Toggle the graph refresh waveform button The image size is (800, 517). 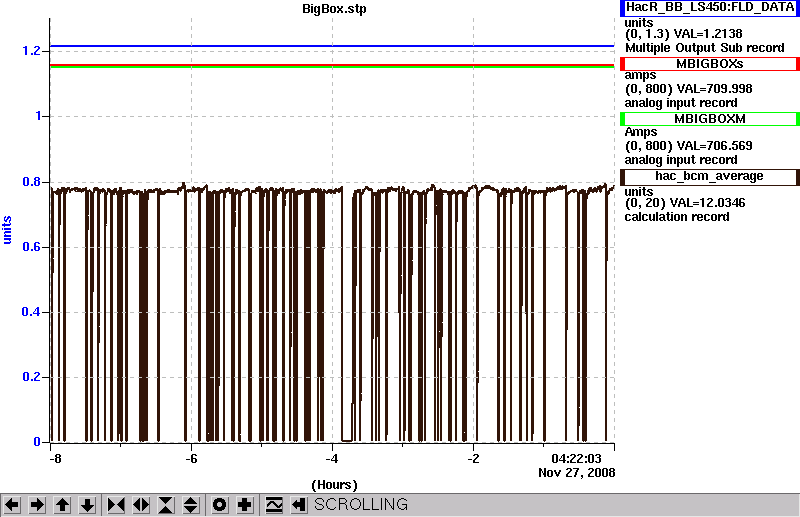pyautogui.click(x=274, y=505)
